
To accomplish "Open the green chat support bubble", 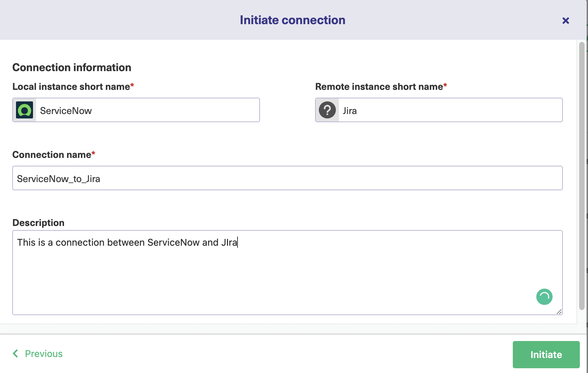I will click(544, 297).
